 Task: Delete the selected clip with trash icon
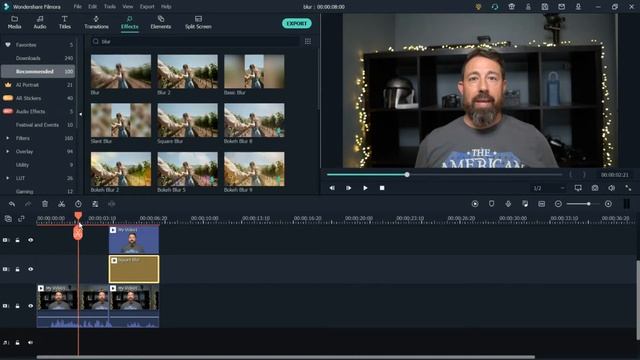45,204
